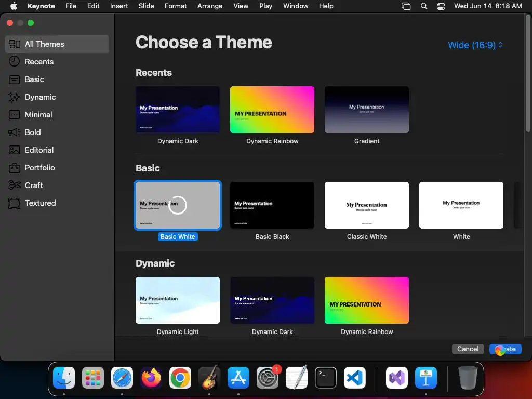Open the Apple menu
The height and width of the screenshot is (399, 532).
(x=14, y=6)
